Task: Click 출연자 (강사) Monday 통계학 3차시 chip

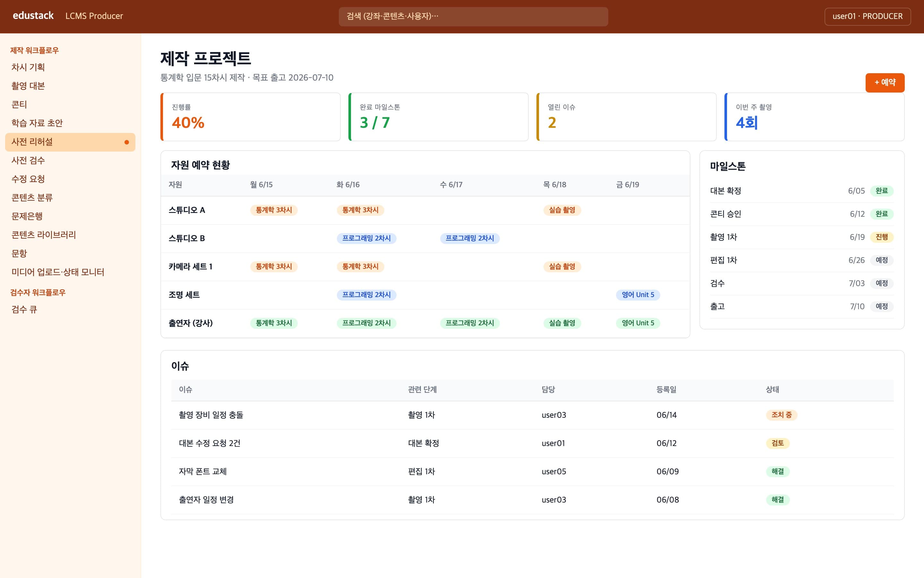Action: pos(274,323)
